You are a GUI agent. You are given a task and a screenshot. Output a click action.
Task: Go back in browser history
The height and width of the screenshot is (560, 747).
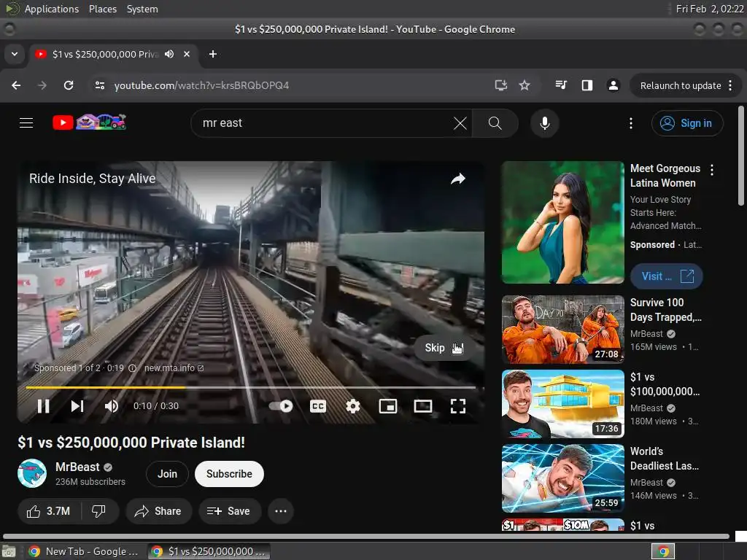point(16,85)
